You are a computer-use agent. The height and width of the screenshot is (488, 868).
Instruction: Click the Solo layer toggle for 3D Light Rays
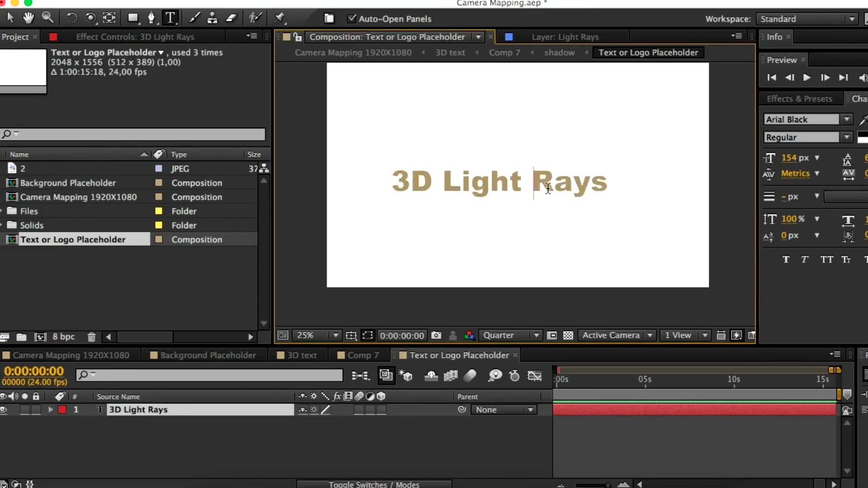24,409
